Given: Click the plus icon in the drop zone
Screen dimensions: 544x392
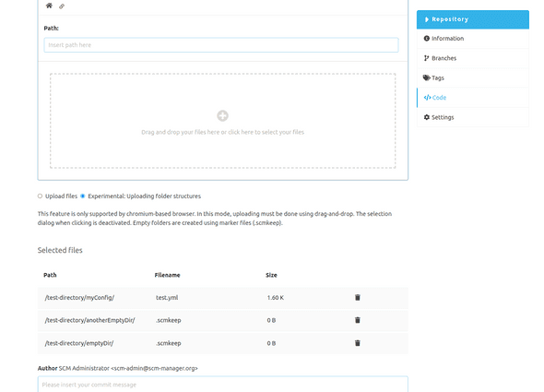Looking at the screenshot, I should (222, 115).
